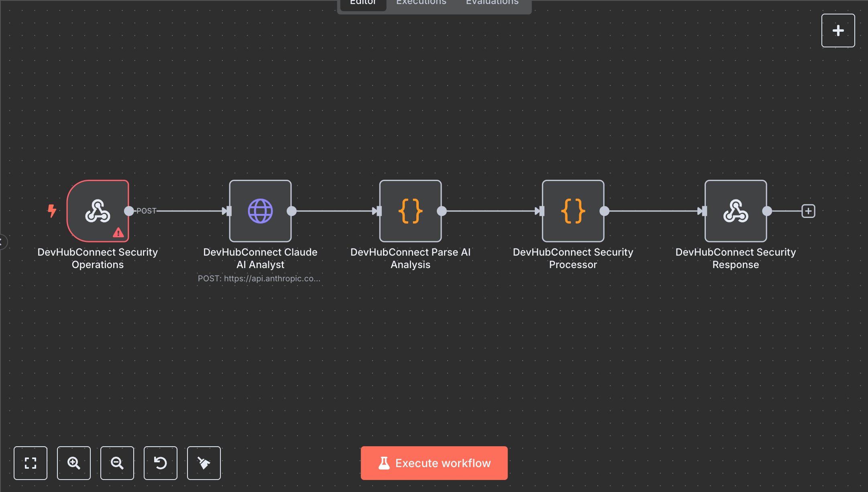Open the DevHubConnect Security Response node
This screenshot has width=868, height=492.
[736, 211]
